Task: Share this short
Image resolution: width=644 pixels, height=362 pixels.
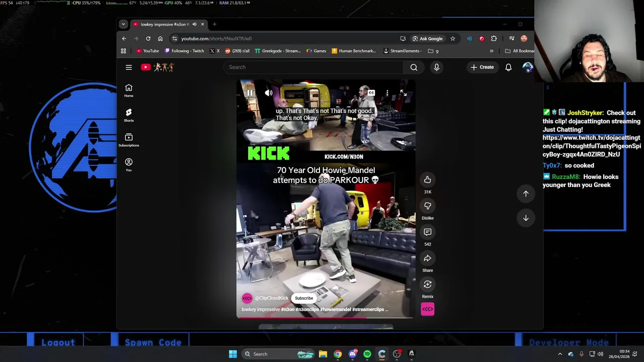Action: [x=428, y=258]
